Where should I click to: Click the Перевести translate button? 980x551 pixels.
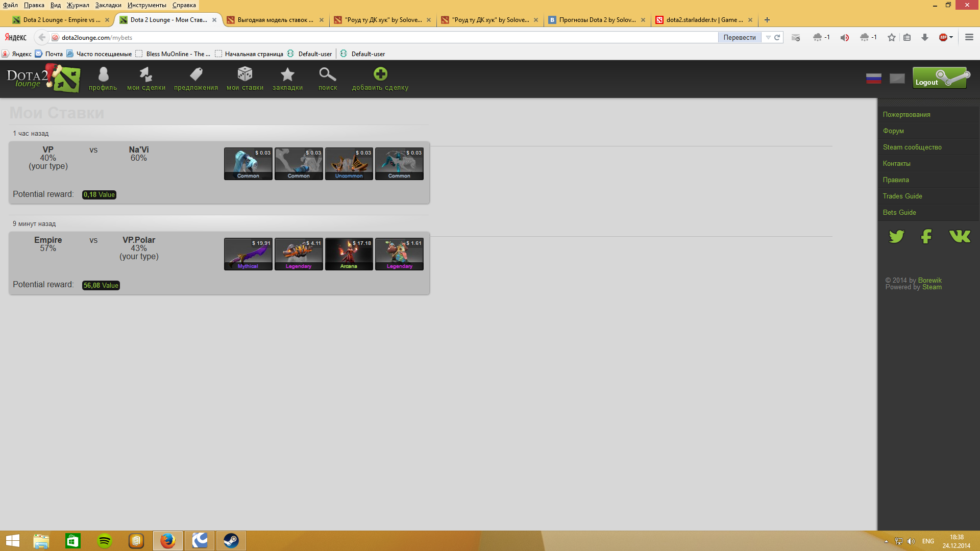coord(740,37)
